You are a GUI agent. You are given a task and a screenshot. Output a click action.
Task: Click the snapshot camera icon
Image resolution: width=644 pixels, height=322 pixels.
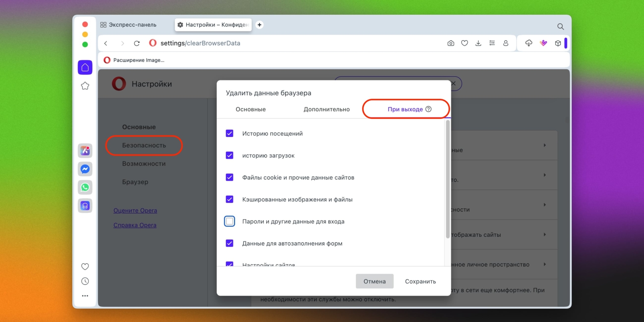click(x=451, y=43)
